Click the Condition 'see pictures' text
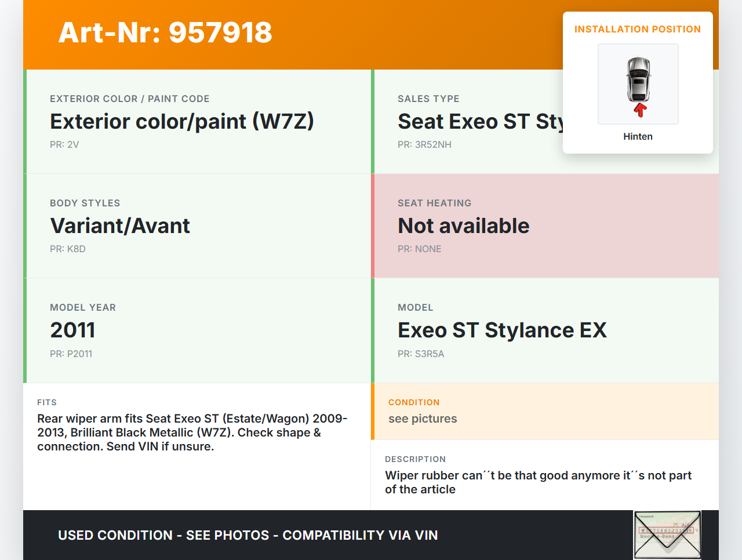742x560 pixels. (x=423, y=419)
